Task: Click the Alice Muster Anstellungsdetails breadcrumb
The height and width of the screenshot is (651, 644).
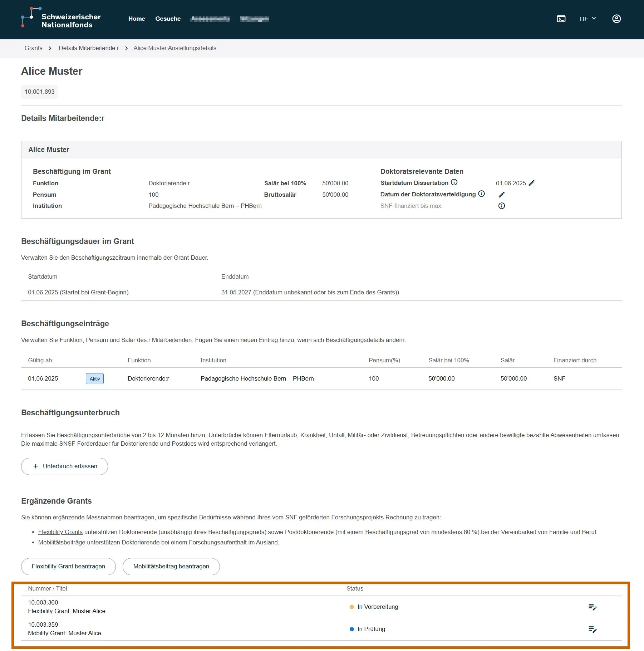Action: pyautogui.click(x=175, y=48)
